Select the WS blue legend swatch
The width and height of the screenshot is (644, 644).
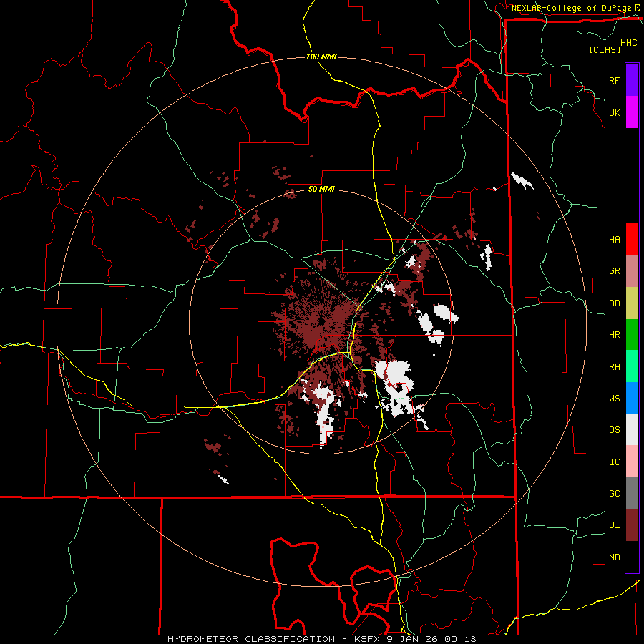632,398
